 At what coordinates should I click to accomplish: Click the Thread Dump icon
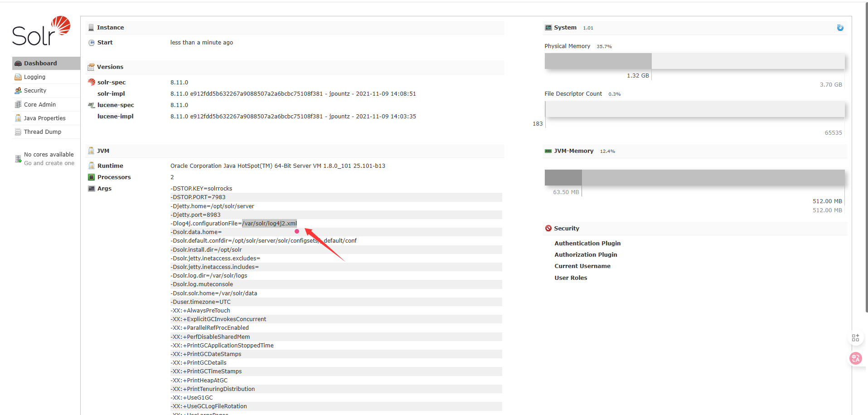pyautogui.click(x=18, y=132)
